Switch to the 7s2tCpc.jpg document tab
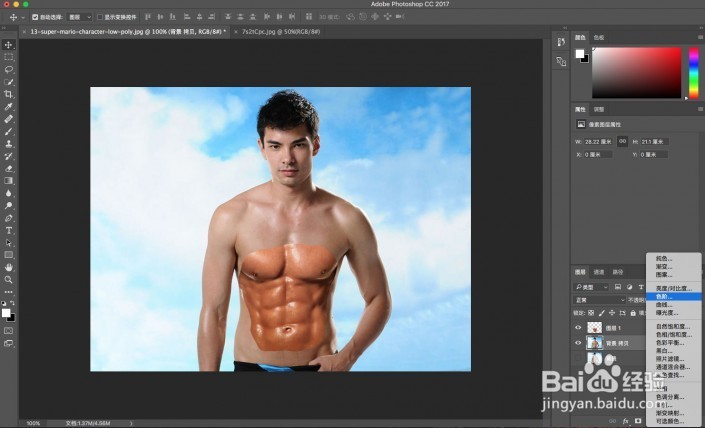The width and height of the screenshot is (705, 428). (281, 31)
